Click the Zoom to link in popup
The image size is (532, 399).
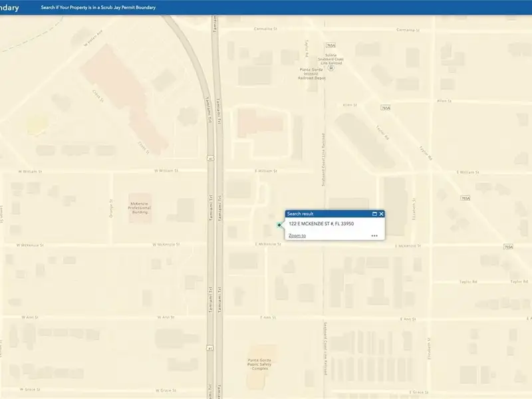[x=297, y=235]
